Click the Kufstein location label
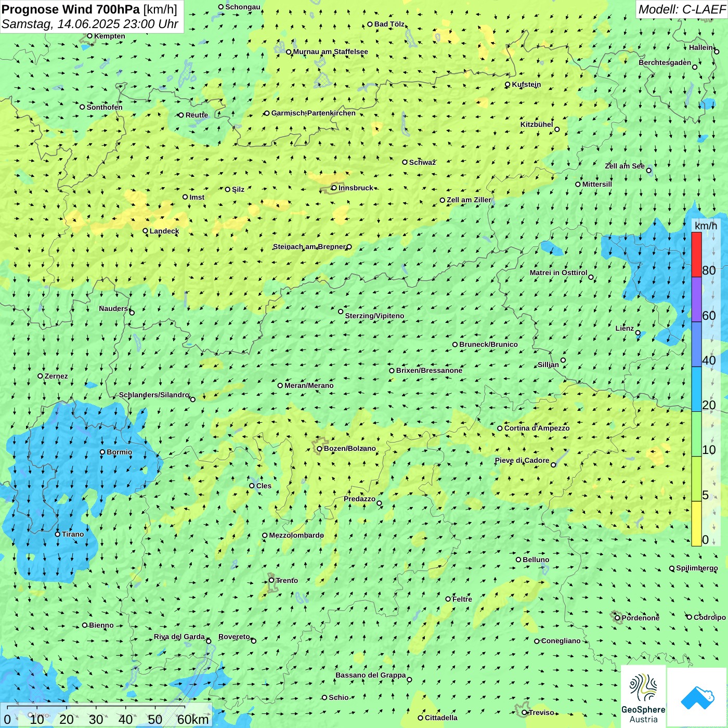The width and height of the screenshot is (728, 728). click(526, 84)
